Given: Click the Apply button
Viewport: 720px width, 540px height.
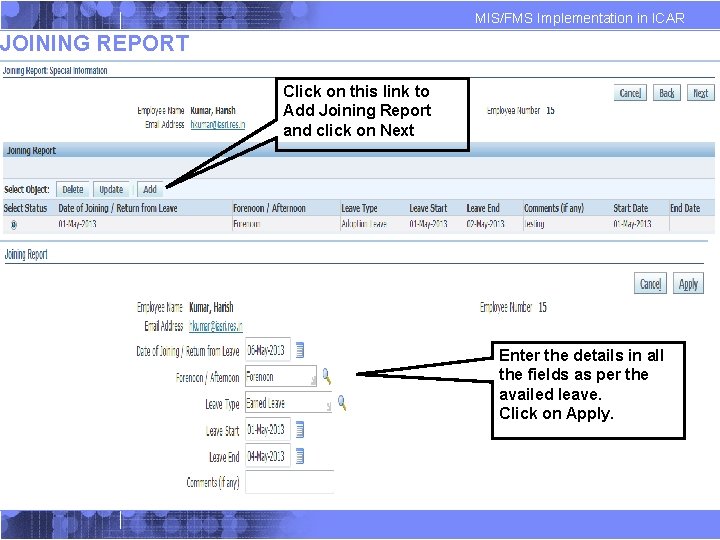Looking at the screenshot, I should (x=688, y=284).
